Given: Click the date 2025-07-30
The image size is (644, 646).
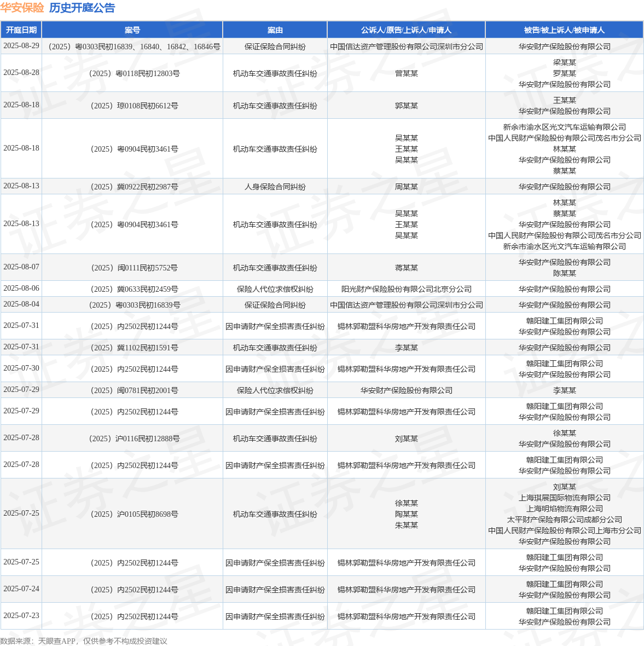Looking at the screenshot, I should pos(21,368).
